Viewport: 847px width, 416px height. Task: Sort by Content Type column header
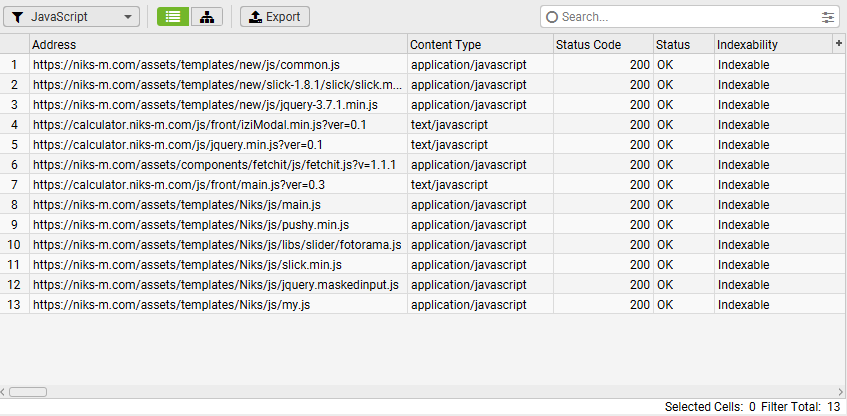coord(480,45)
